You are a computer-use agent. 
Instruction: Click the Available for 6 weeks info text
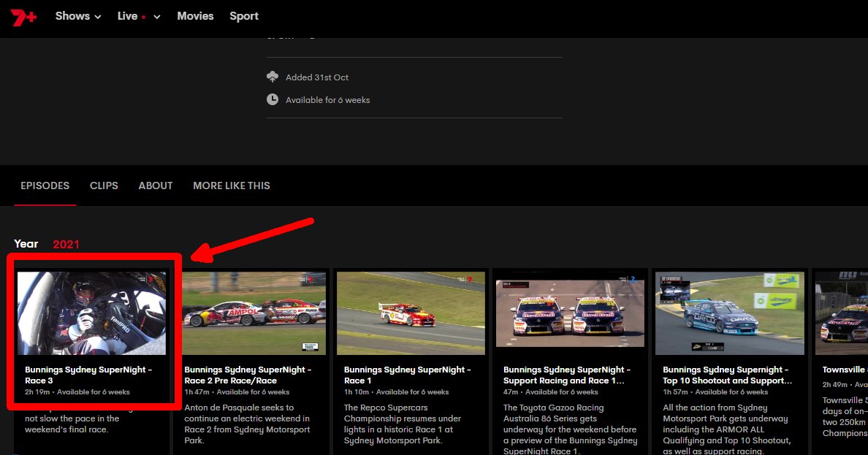click(328, 100)
